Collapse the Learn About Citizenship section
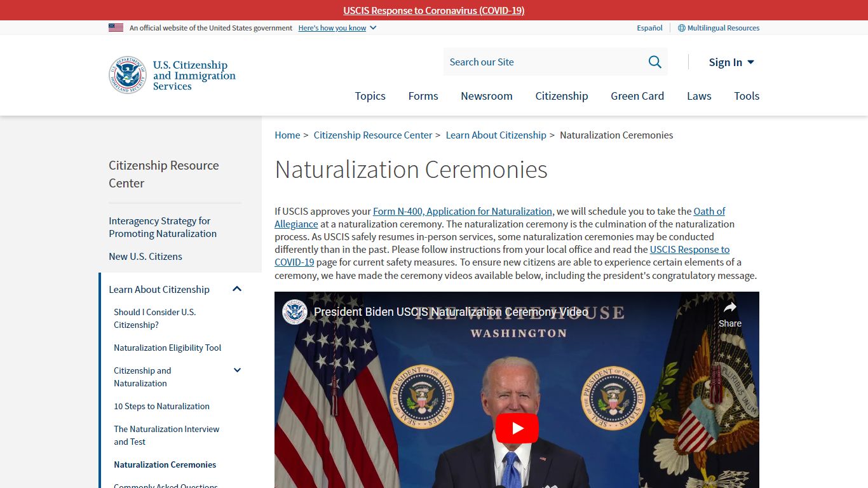868x488 pixels. [237, 289]
